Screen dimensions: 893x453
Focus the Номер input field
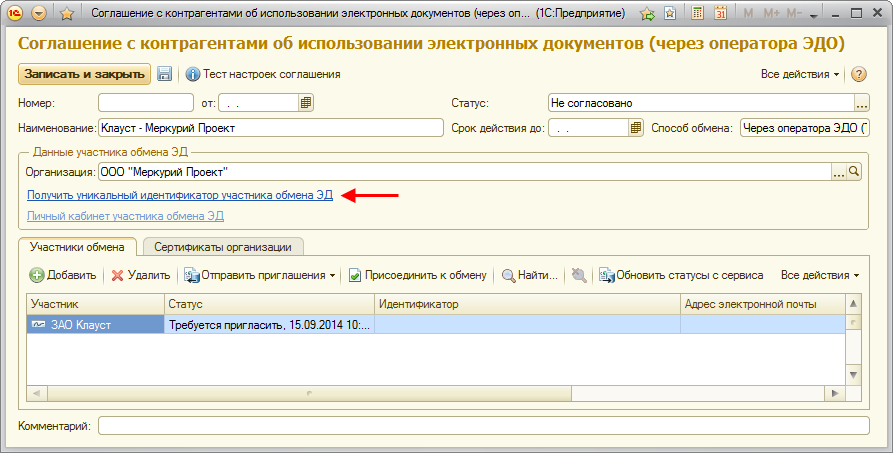146,103
